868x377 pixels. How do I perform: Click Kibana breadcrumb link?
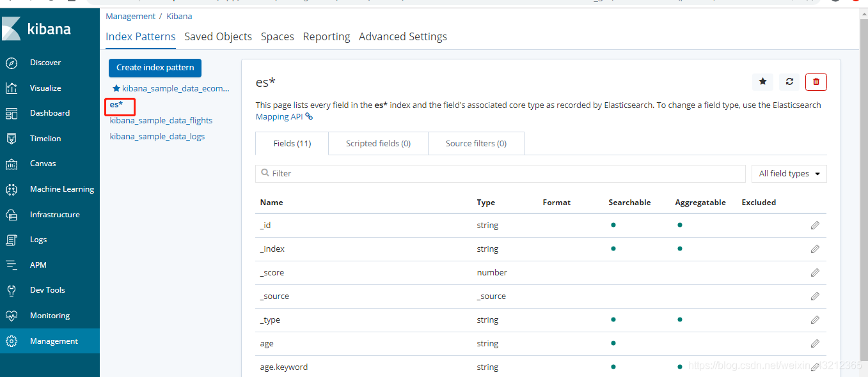coord(179,17)
